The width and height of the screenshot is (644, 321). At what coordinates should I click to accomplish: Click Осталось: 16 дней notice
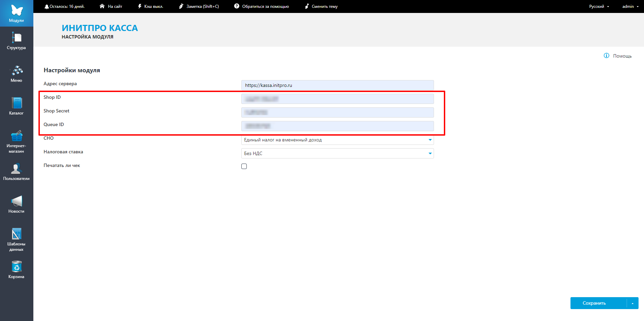coord(67,6)
